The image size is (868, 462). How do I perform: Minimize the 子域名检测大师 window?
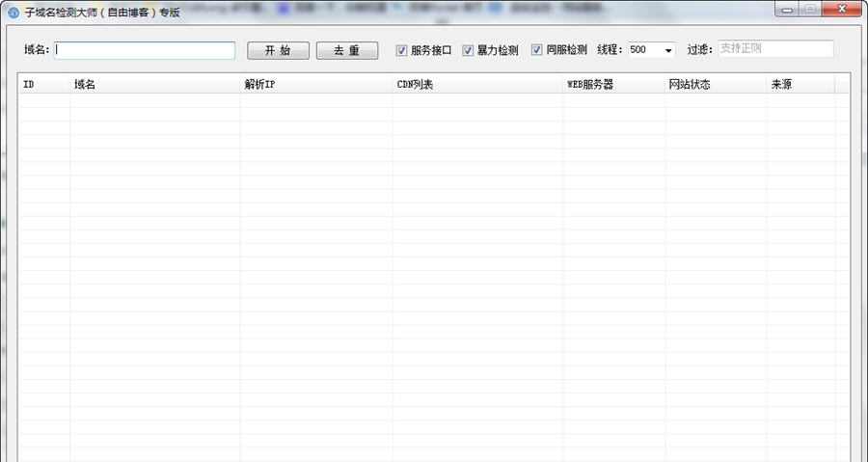(787, 10)
